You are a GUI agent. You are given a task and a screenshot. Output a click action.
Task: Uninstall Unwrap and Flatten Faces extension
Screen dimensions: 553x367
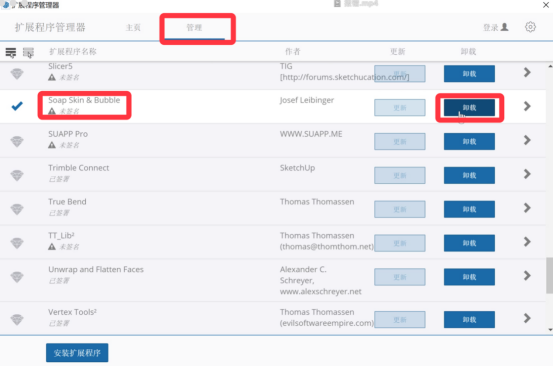[469, 277]
